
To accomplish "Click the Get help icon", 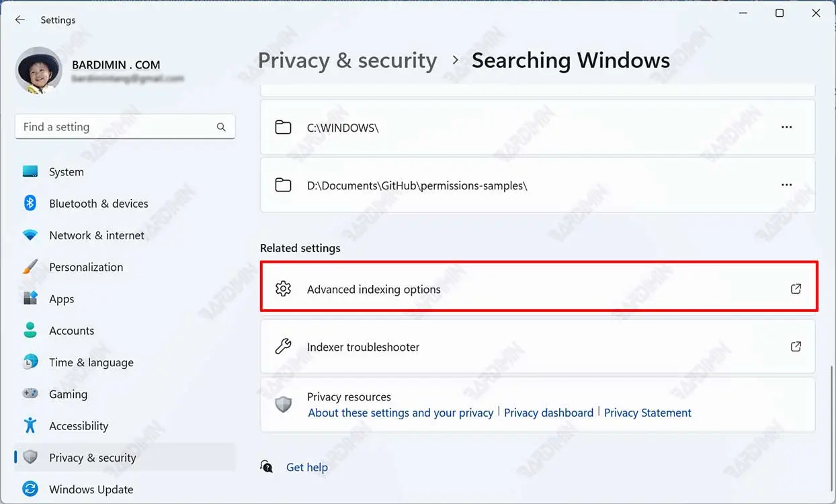I will (x=267, y=467).
